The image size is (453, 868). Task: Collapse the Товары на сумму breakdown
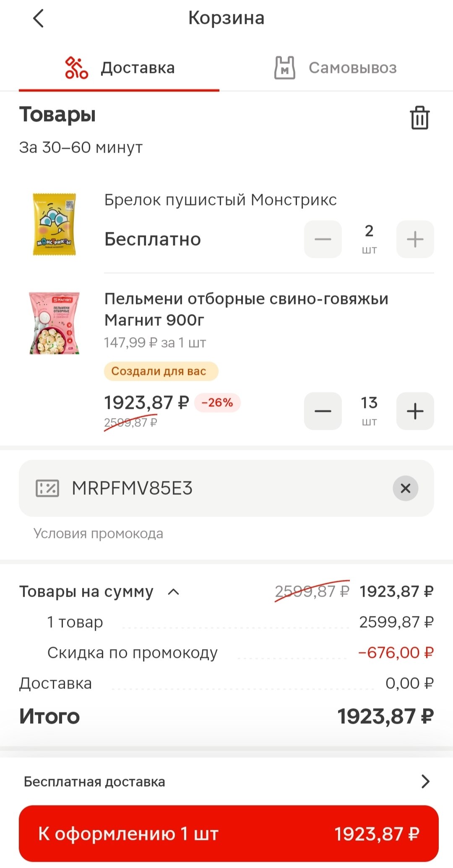(173, 592)
